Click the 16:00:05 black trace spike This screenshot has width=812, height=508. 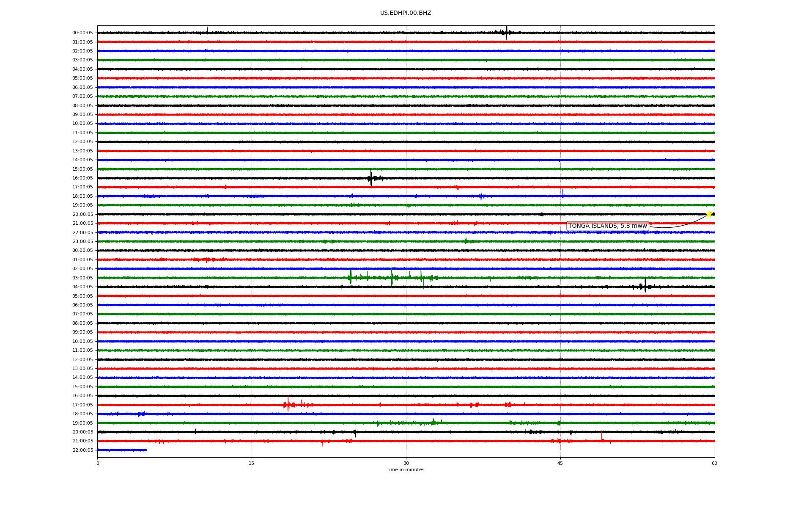point(371,178)
